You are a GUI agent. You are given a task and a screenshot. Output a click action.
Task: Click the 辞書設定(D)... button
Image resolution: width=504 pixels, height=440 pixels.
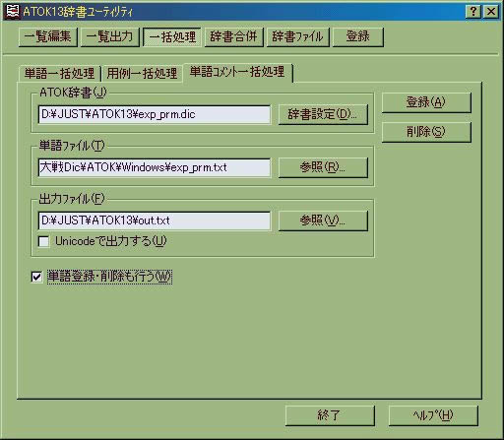click(x=323, y=114)
